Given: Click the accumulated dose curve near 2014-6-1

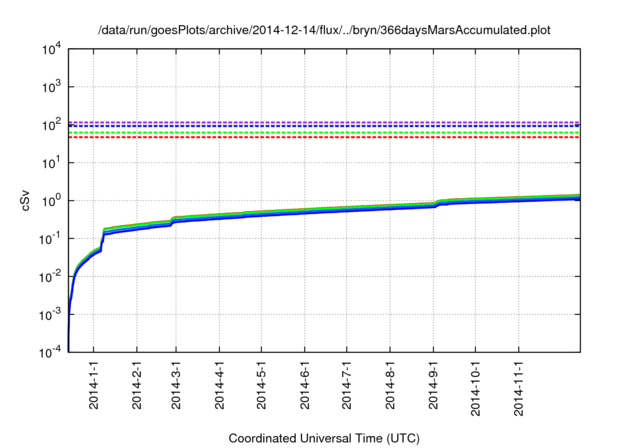Looking at the screenshot, I should point(304,211).
